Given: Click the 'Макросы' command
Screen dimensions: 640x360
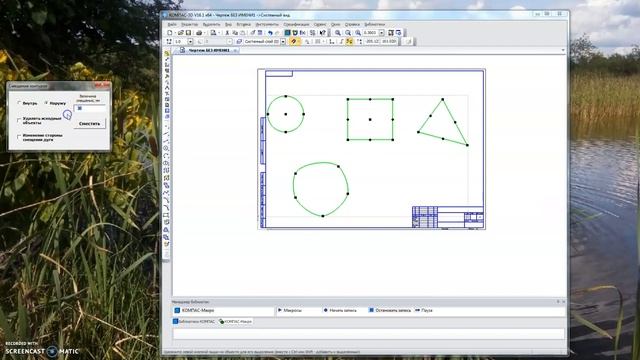Looking at the screenshot, I should click(x=289, y=310).
